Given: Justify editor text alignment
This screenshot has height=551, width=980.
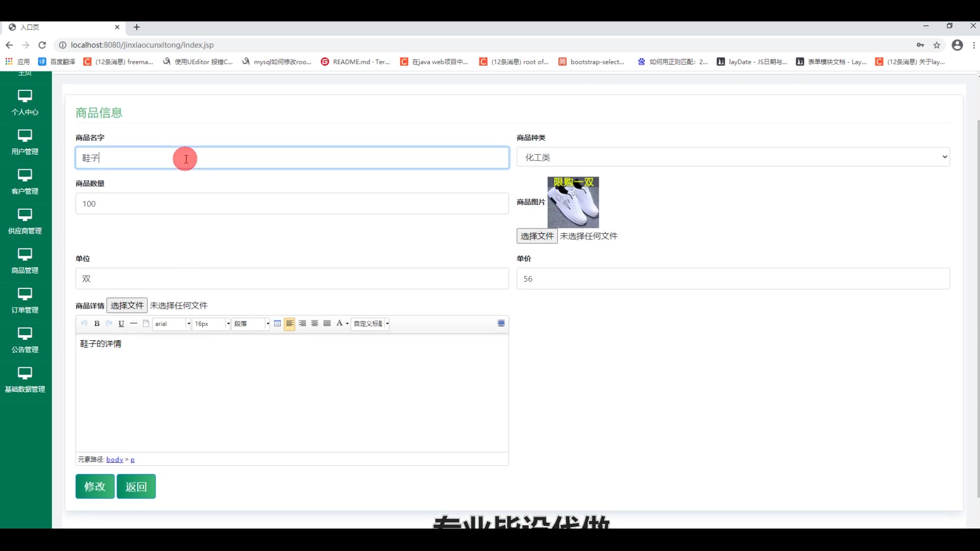Looking at the screenshot, I should [327, 323].
